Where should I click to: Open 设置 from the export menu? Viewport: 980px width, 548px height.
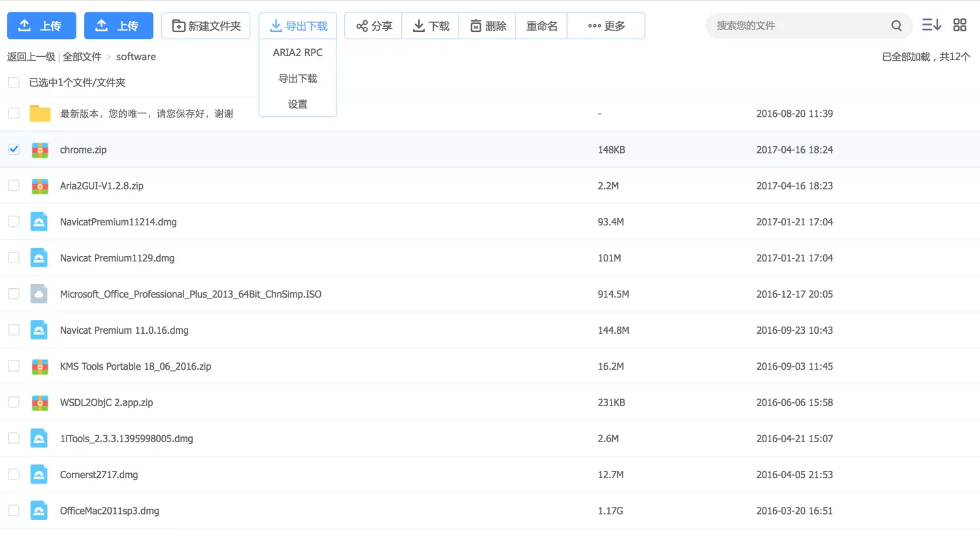tap(298, 104)
